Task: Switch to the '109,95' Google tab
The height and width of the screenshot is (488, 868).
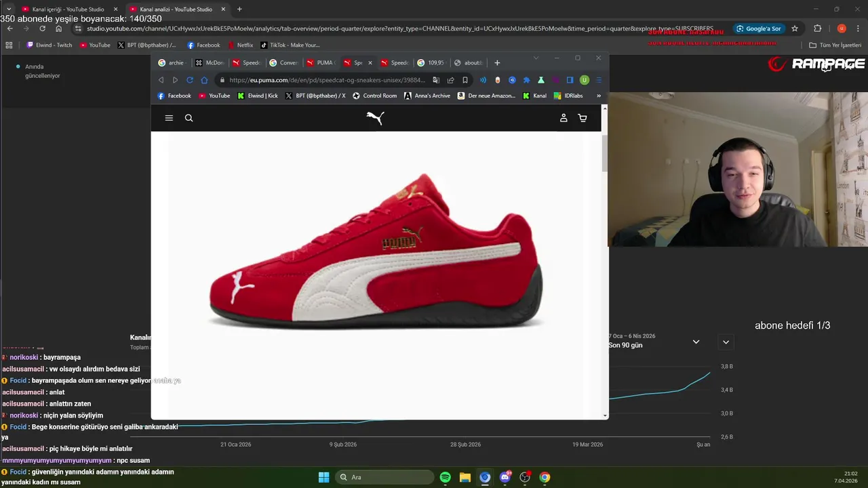Action: click(431, 62)
